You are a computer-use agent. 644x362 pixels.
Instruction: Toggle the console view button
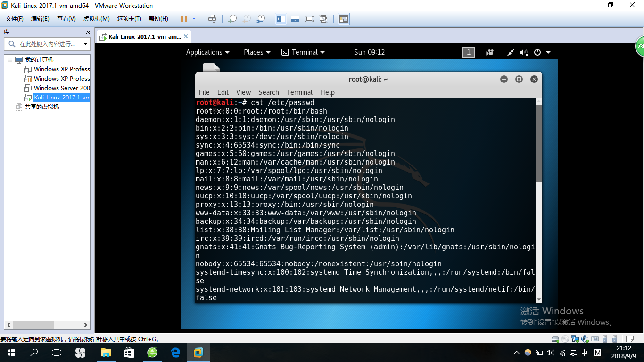(344, 19)
